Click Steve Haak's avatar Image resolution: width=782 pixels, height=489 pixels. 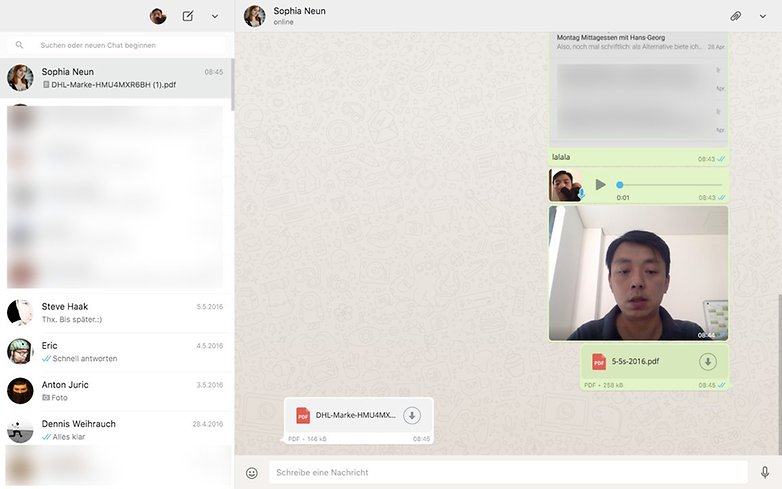[20, 313]
